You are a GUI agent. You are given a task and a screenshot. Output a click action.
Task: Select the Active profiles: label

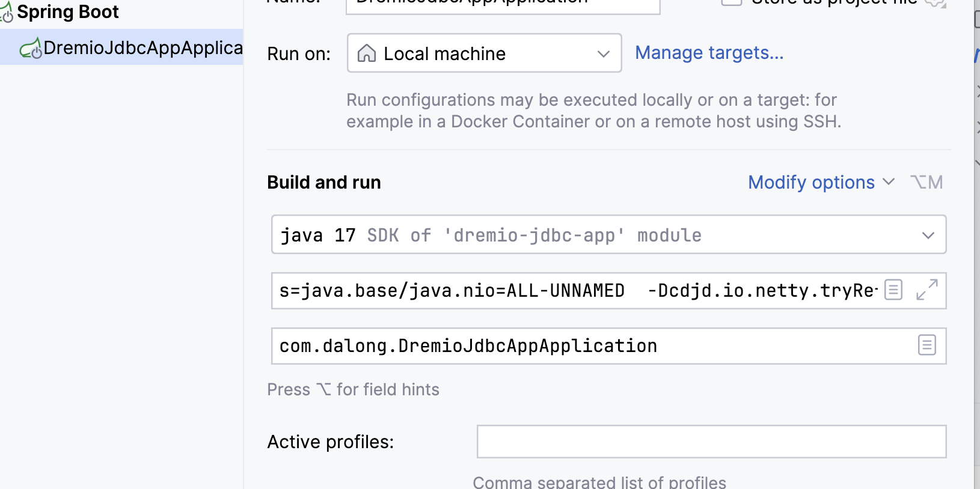click(x=331, y=442)
